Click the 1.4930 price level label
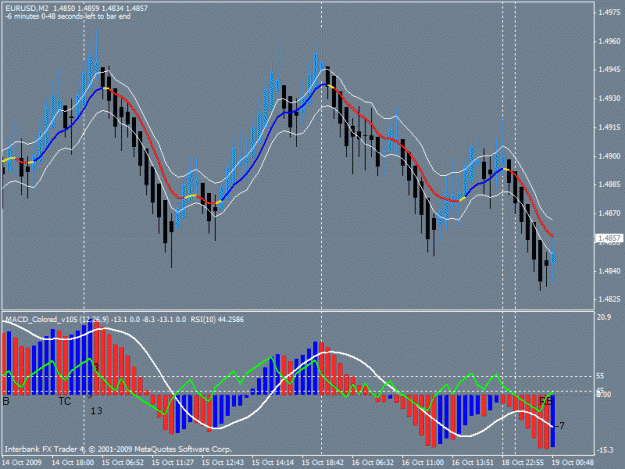This screenshot has width=625, height=469. [609, 98]
